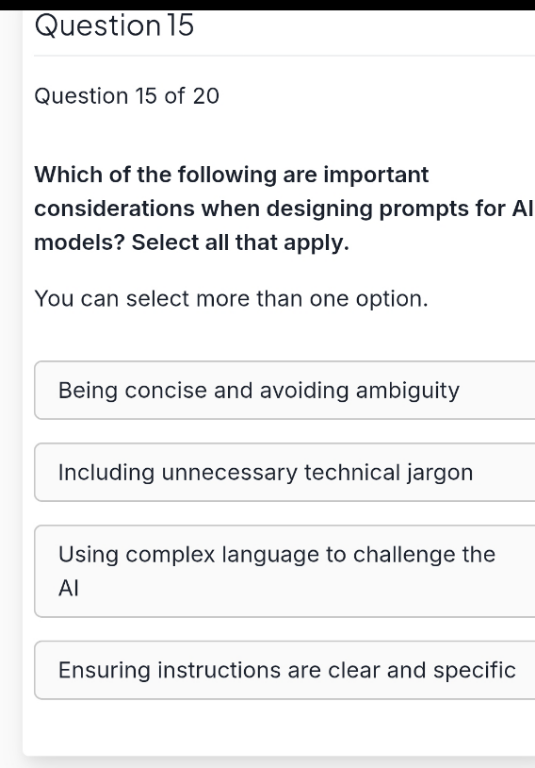Viewport: 535px width, 768px height.
Task: Click the divider line under the heading
Action: coord(285,56)
